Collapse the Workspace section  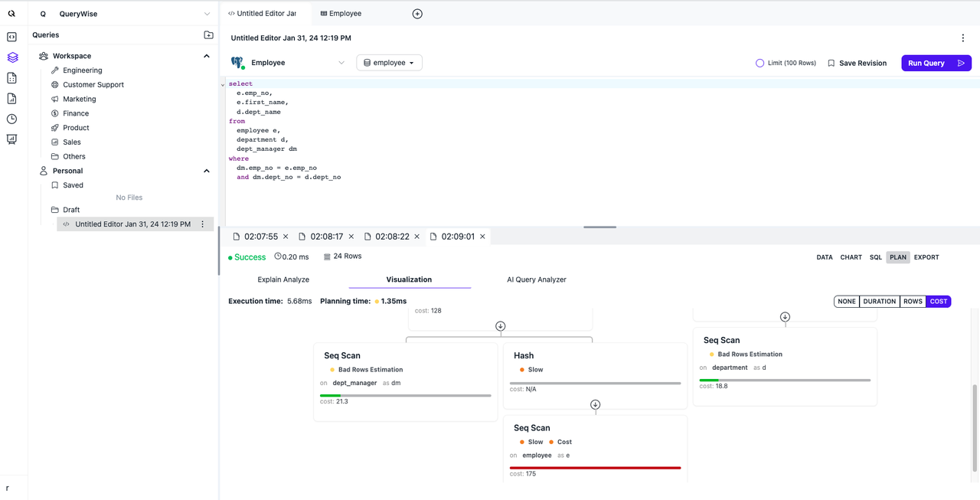click(207, 56)
